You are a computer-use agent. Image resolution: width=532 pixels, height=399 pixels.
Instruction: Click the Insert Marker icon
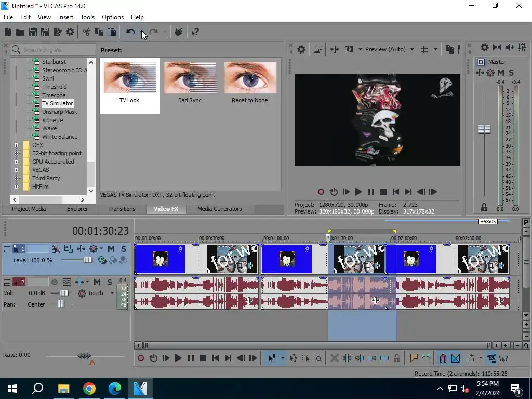click(414, 358)
